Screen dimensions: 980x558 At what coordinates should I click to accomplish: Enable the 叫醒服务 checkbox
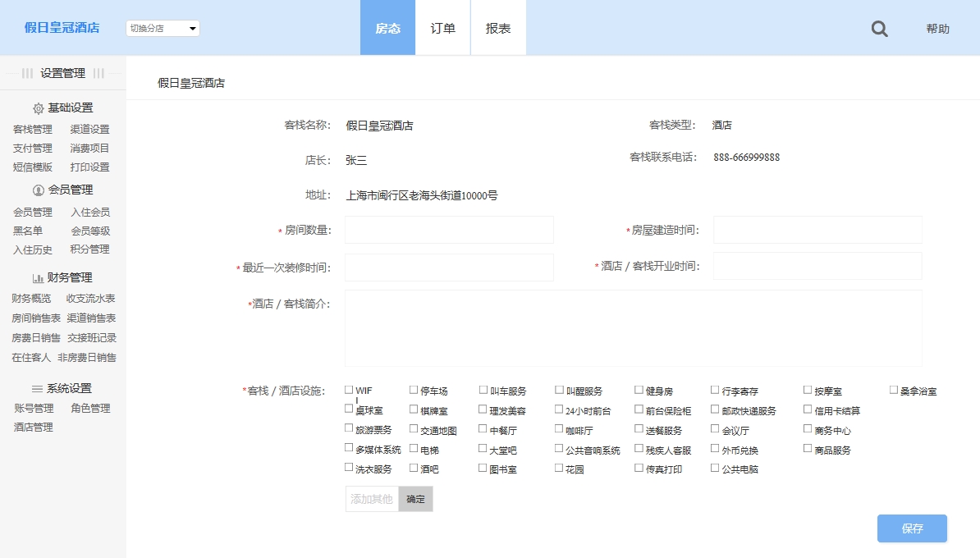click(x=560, y=390)
